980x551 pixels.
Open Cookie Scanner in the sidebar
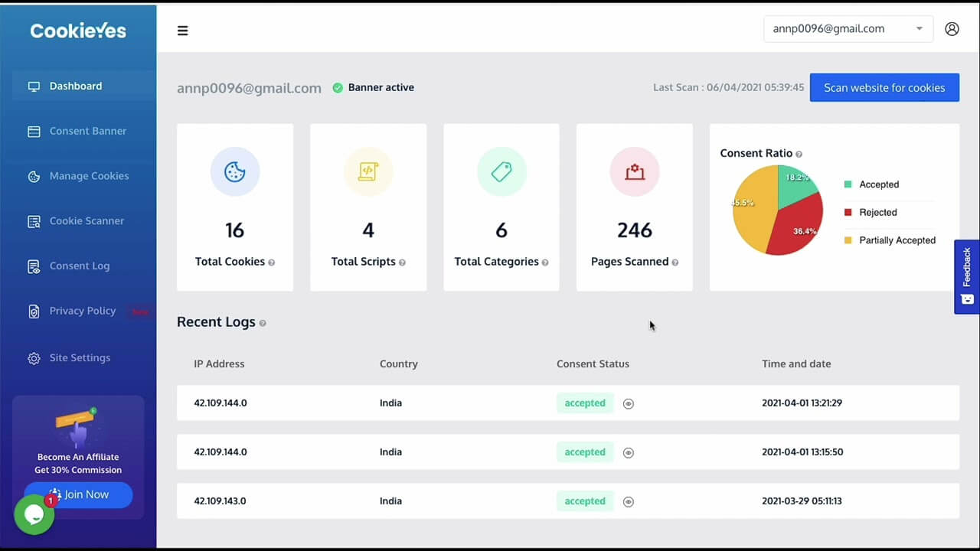pos(87,221)
